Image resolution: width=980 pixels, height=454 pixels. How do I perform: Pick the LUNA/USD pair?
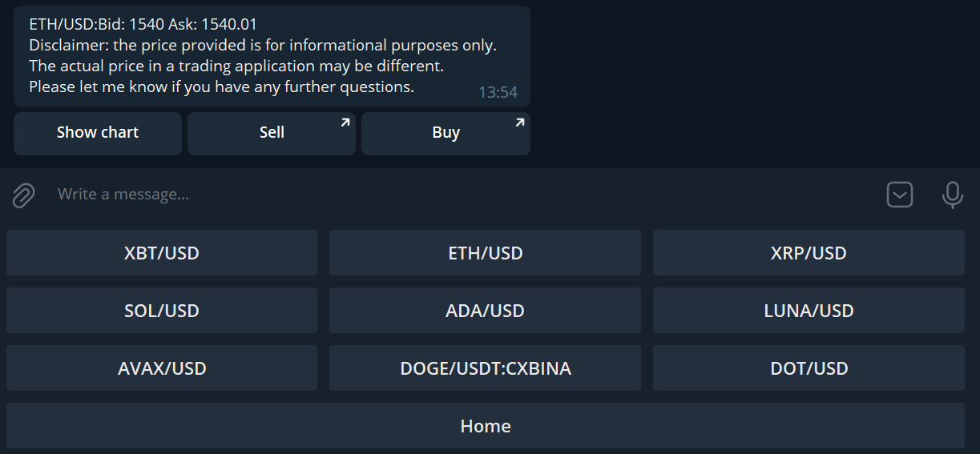(809, 311)
